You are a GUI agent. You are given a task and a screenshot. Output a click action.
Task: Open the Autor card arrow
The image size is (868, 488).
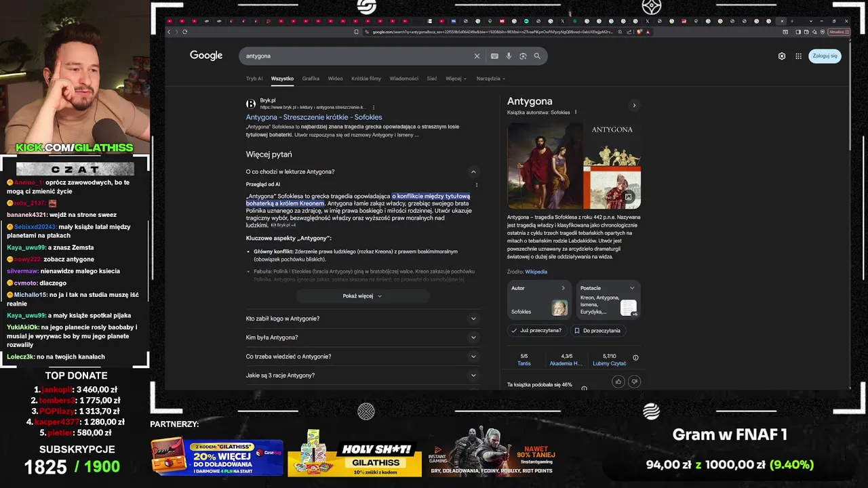pyautogui.click(x=563, y=288)
